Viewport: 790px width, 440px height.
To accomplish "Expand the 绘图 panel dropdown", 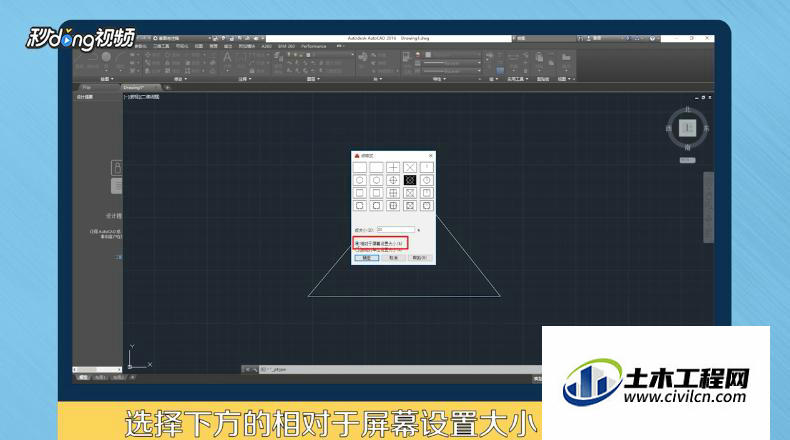I will pyautogui.click(x=107, y=79).
